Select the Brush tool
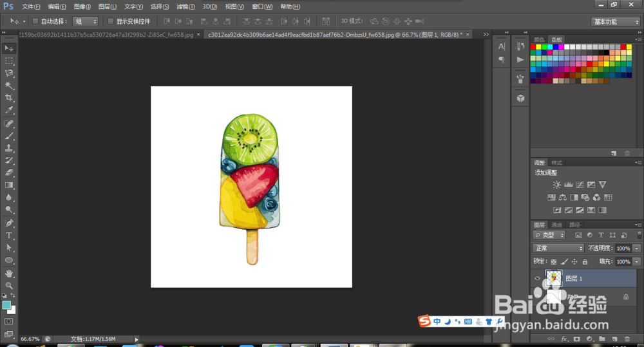 click(x=8, y=136)
